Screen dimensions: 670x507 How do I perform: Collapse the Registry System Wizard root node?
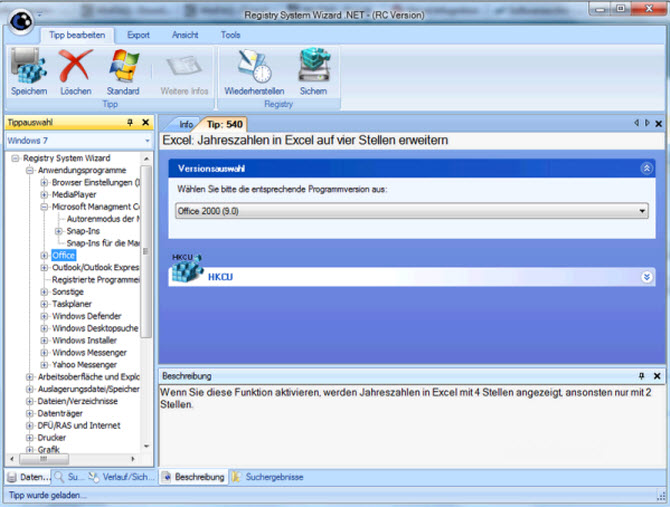[x=15, y=158]
